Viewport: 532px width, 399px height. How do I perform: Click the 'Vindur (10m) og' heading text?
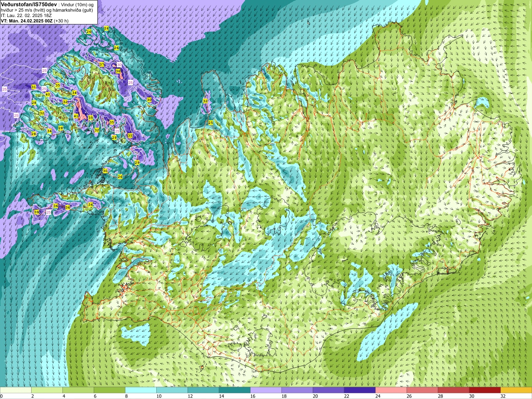tap(77, 4)
